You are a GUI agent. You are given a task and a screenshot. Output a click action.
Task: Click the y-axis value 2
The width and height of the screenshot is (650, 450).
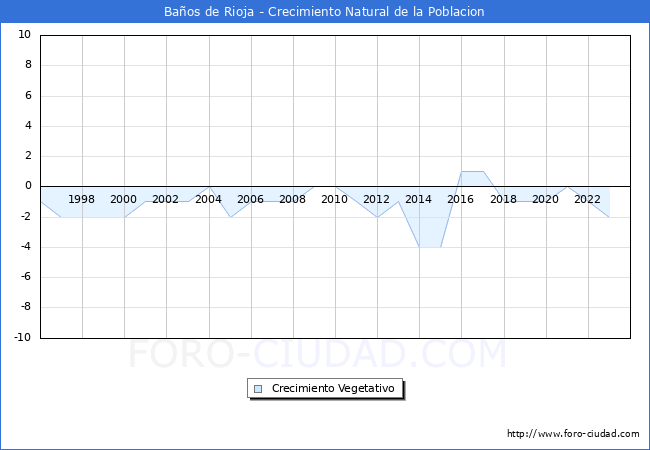(x=28, y=156)
